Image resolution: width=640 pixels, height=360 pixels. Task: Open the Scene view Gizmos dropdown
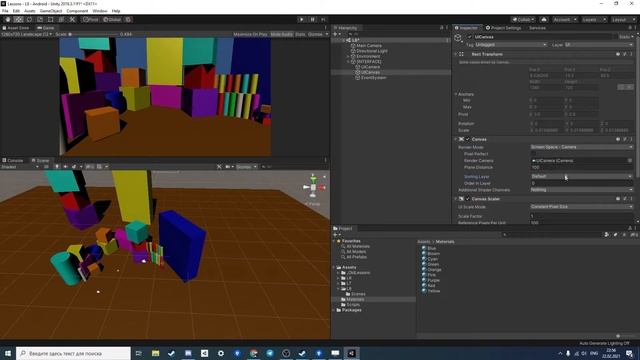[x=247, y=167]
